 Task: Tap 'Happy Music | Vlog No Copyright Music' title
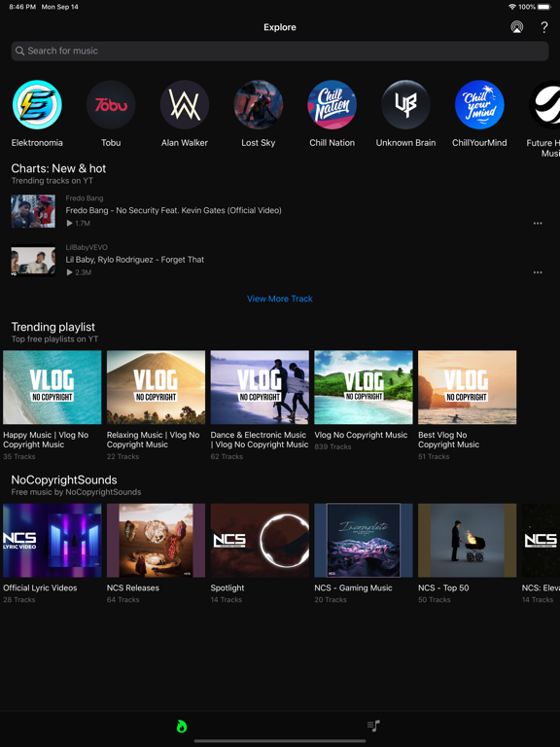tap(46, 440)
